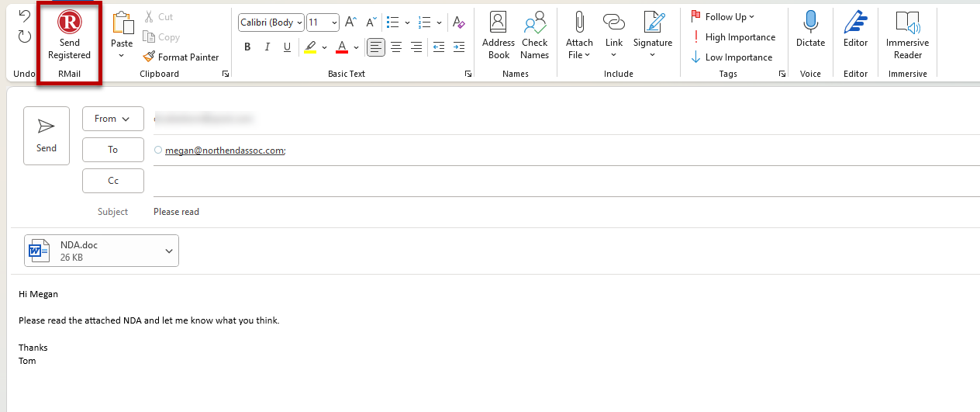Toggle Italic formatting
The image size is (980, 412).
267,47
